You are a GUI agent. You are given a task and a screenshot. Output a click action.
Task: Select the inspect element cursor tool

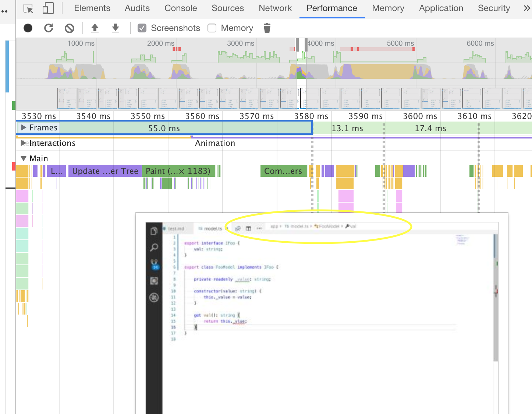tap(28, 8)
